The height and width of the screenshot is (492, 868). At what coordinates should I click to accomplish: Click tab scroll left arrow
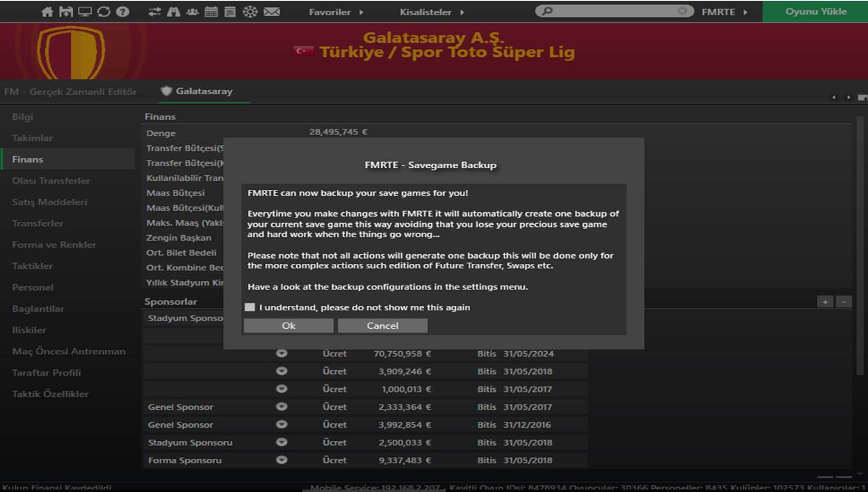(834, 97)
